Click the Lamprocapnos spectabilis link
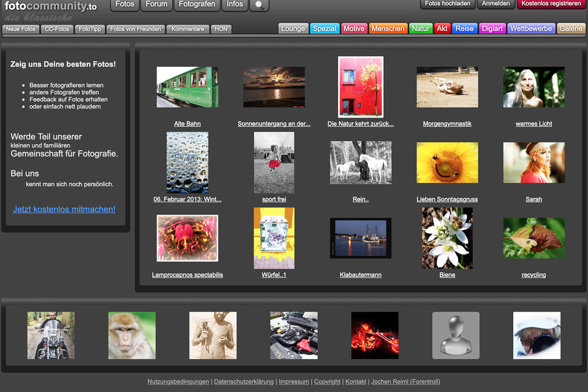The width and height of the screenshot is (588, 392). pos(187,275)
